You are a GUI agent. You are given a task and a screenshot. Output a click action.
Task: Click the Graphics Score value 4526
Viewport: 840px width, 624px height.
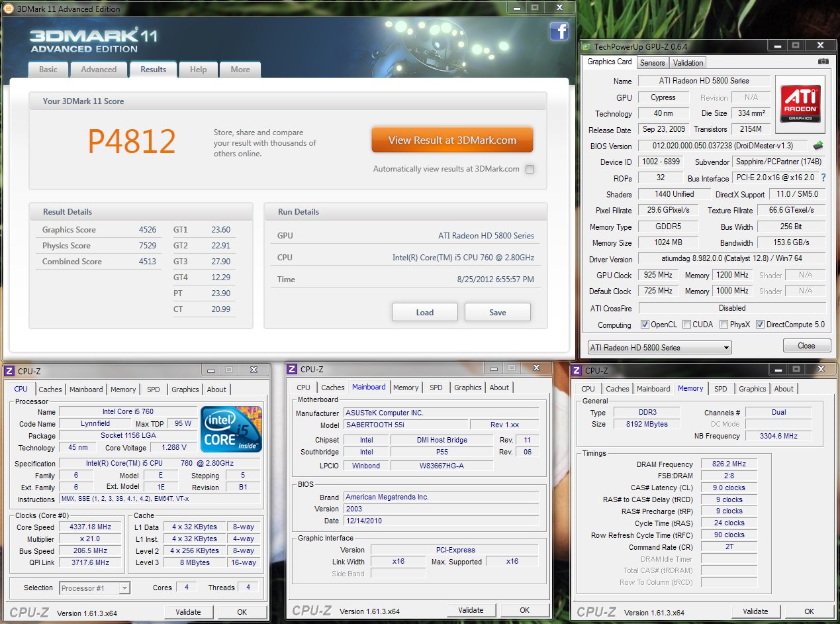tap(148, 230)
